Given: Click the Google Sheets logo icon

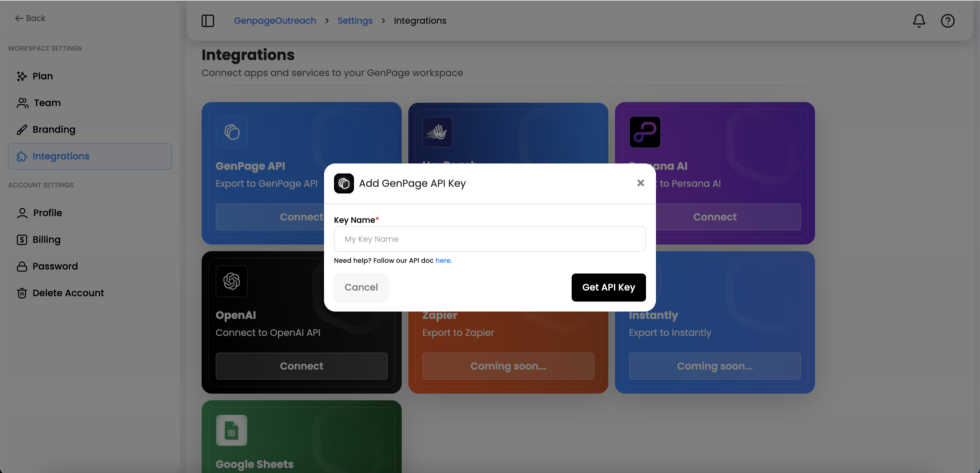Looking at the screenshot, I should click(x=232, y=430).
